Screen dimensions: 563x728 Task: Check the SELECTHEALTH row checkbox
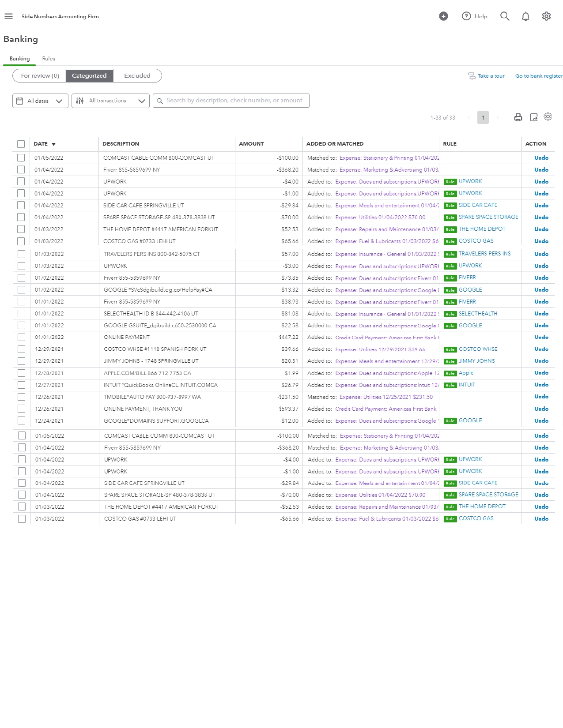point(21,313)
